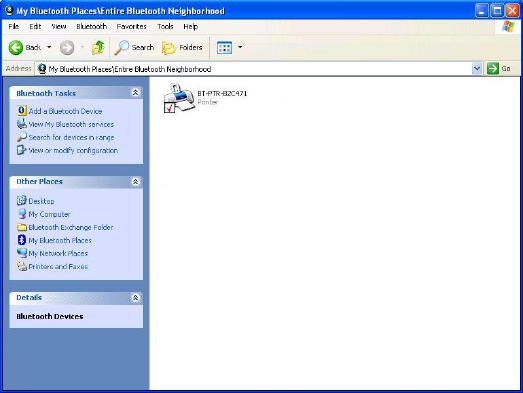The image size is (523, 393).
Task: Open the Views dropdown arrow
Action: 240,47
